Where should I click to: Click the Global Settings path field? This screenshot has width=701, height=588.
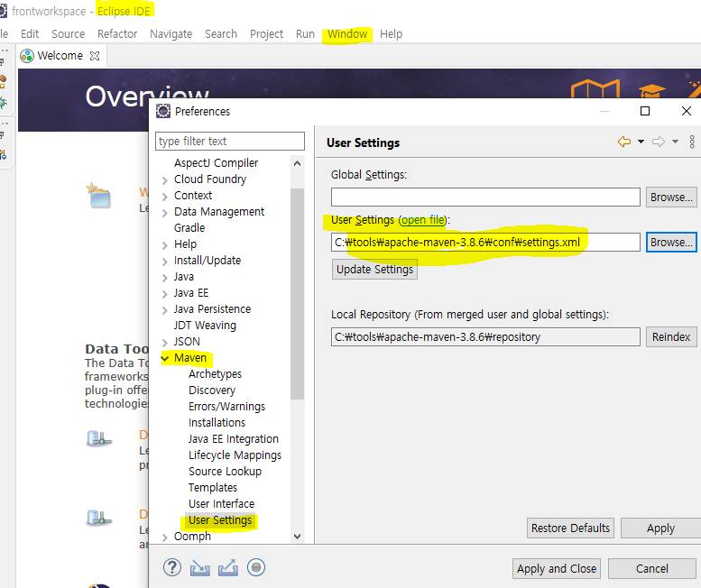485,197
